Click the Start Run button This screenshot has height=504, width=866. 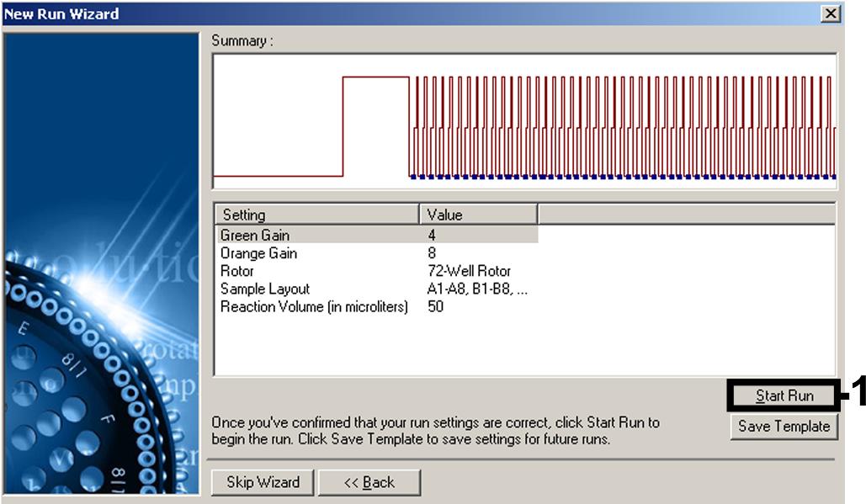click(784, 395)
